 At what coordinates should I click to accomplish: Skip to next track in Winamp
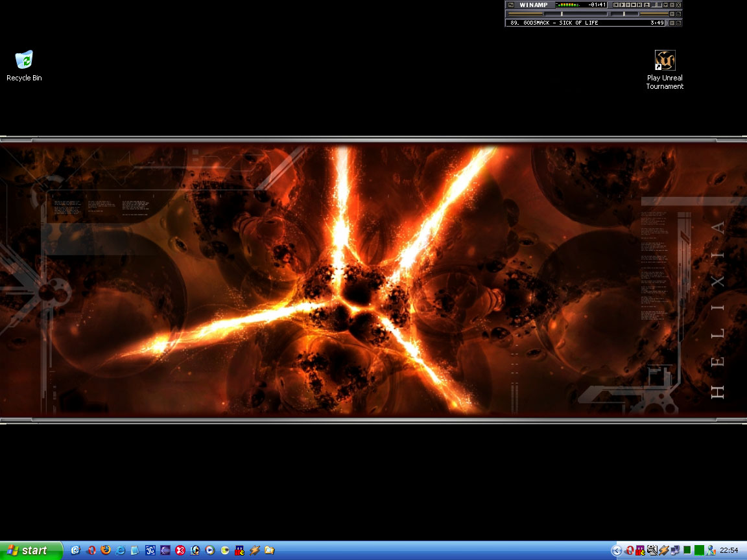point(640,5)
